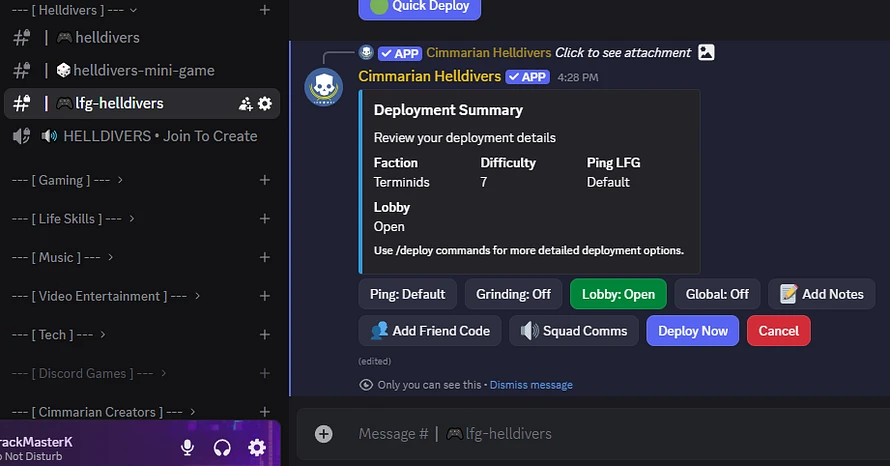Add channel to Video Entertainment category

point(265,296)
